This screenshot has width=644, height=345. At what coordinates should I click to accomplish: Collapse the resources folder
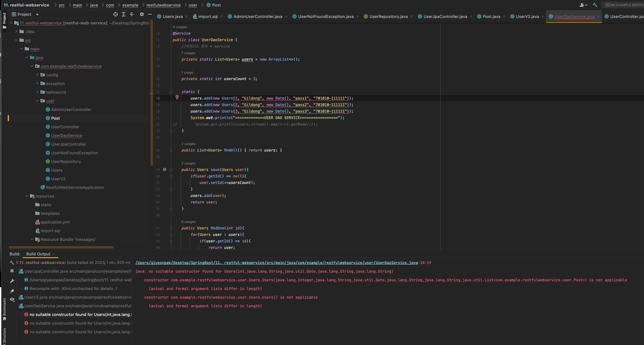tap(27, 196)
